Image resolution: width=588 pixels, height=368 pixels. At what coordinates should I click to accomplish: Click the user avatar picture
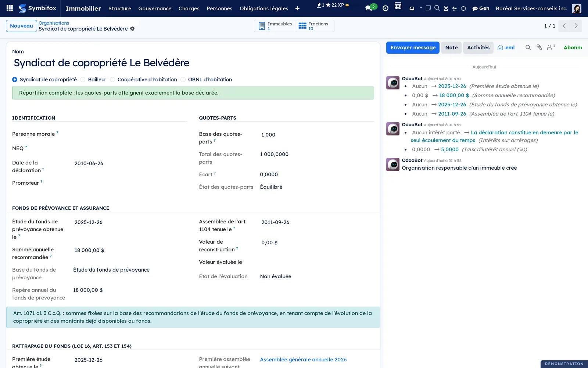[x=577, y=8]
